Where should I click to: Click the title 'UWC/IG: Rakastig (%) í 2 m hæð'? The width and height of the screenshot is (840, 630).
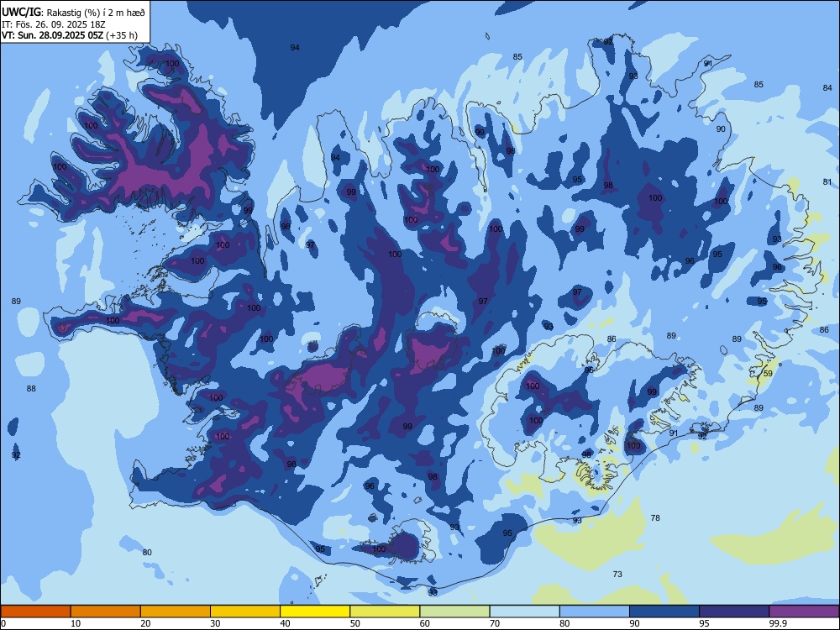point(73,13)
